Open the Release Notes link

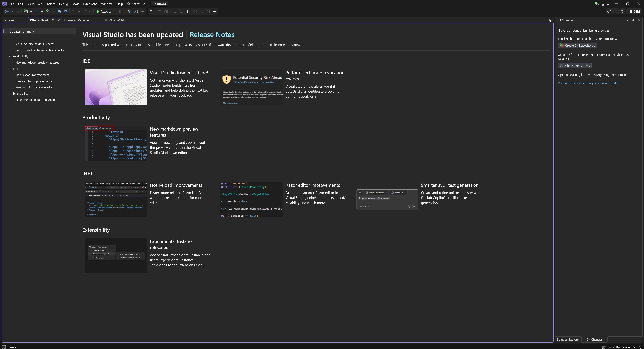point(212,35)
